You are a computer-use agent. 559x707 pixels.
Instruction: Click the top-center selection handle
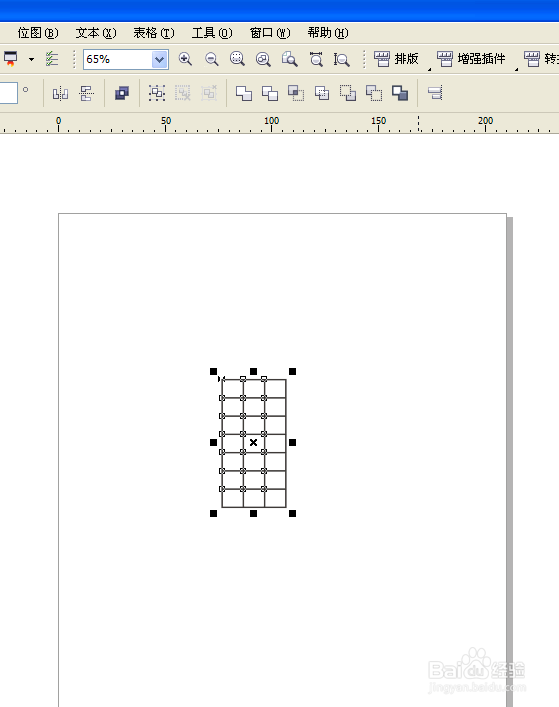coord(253,372)
